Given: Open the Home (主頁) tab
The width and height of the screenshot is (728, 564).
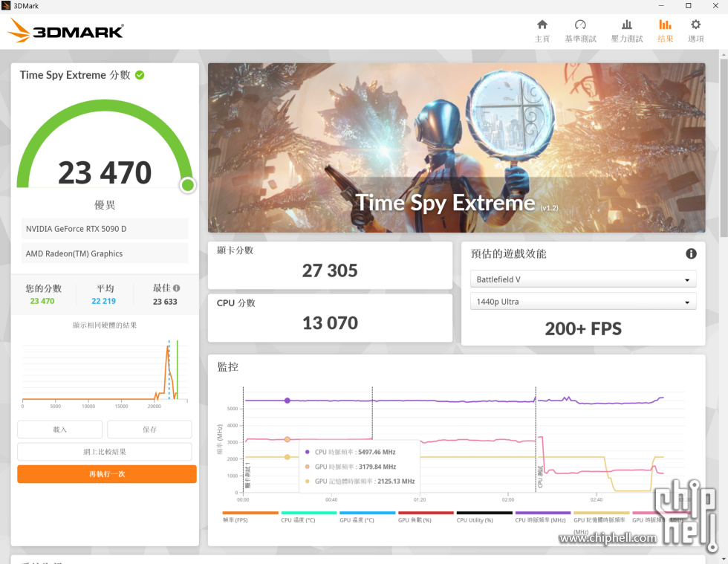Looking at the screenshot, I should click(x=542, y=31).
